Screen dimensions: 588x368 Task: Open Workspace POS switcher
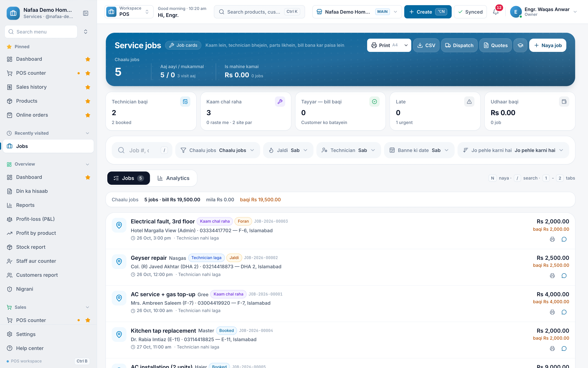[x=129, y=12]
